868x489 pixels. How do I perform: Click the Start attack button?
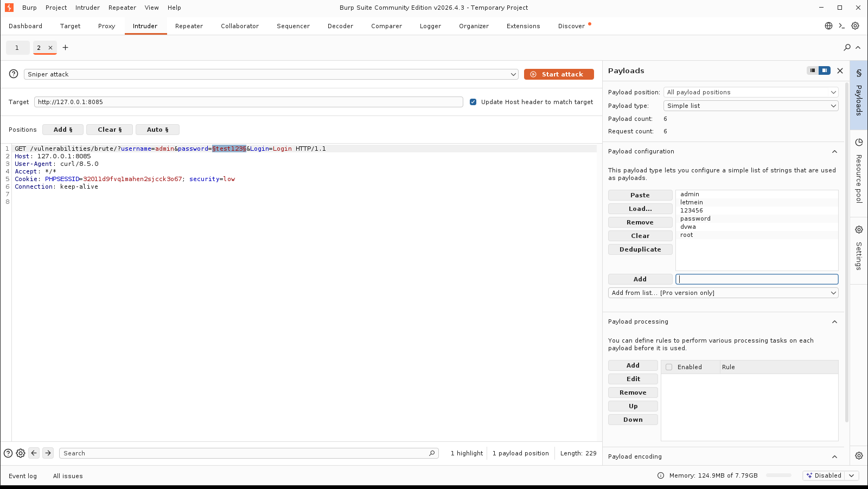(x=559, y=74)
